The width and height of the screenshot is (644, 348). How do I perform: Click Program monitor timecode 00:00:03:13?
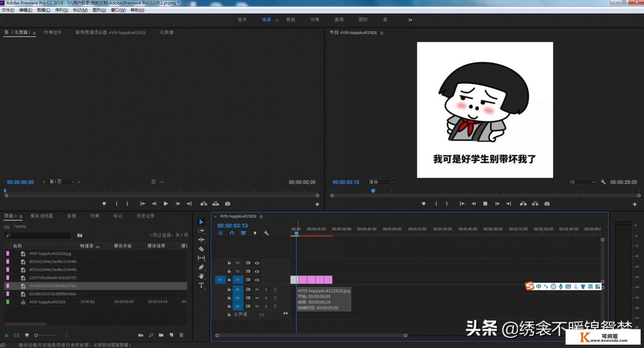pyautogui.click(x=346, y=182)
